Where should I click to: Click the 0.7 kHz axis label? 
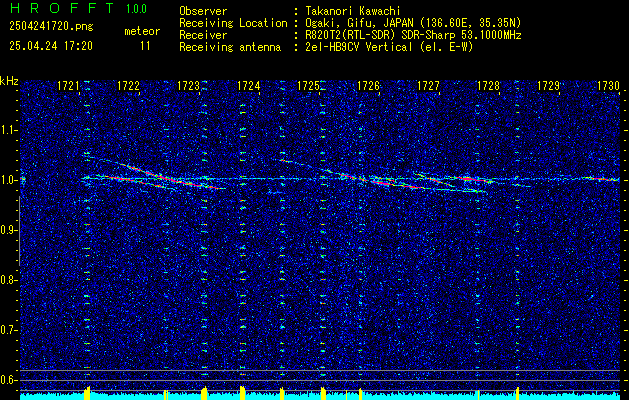(8, 330)
